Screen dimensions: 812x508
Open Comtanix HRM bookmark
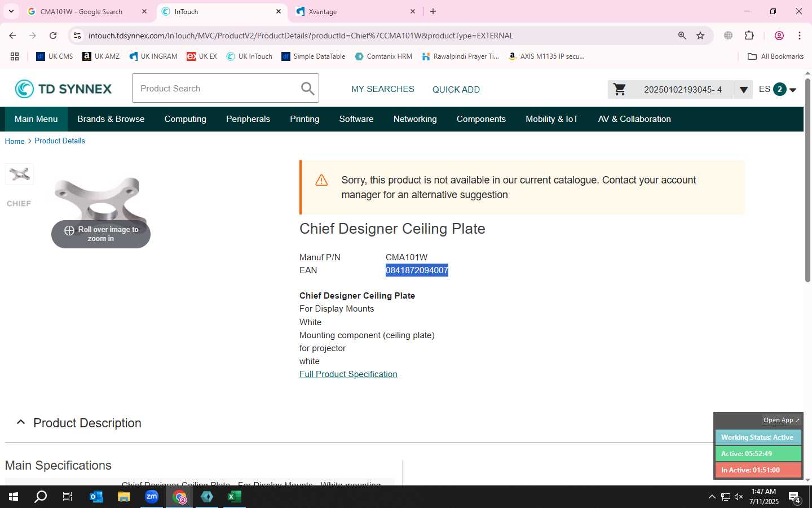coord(383,56)
